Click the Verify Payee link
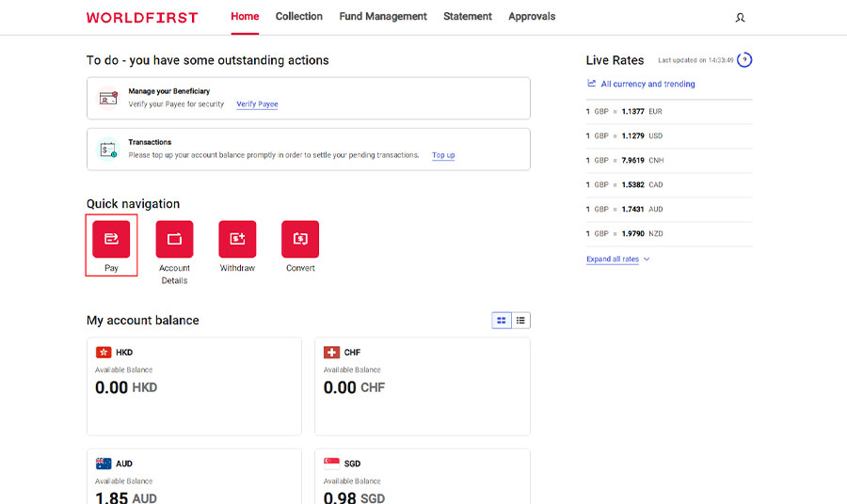The height and width of the screenshot is (504, 847). coord(257,104)
